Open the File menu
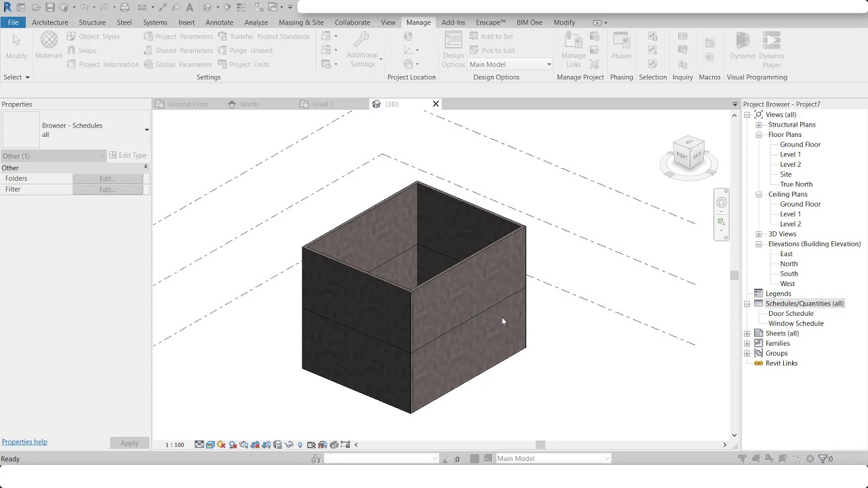This screenshot has width=868, height=488. (13, 22)
